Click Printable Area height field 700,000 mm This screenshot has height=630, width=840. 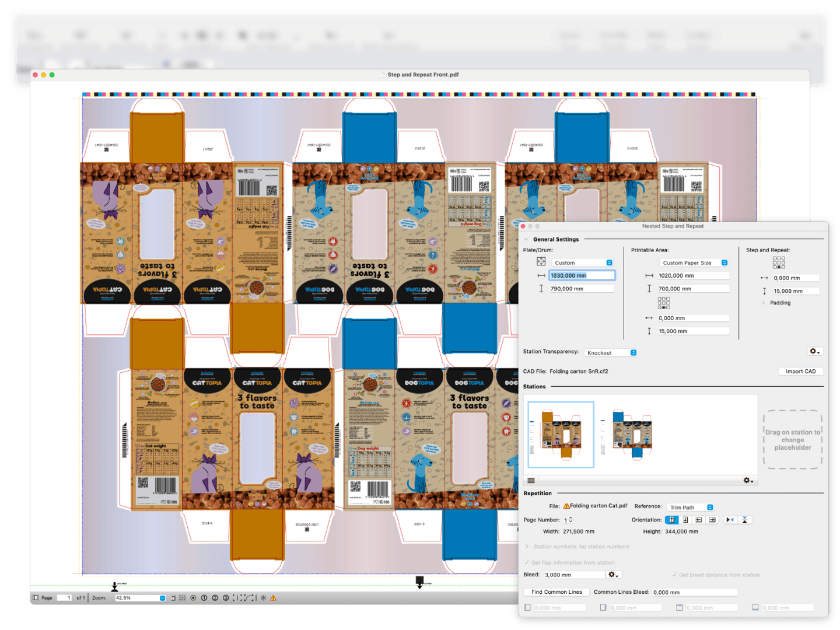(x=693, y=288)
